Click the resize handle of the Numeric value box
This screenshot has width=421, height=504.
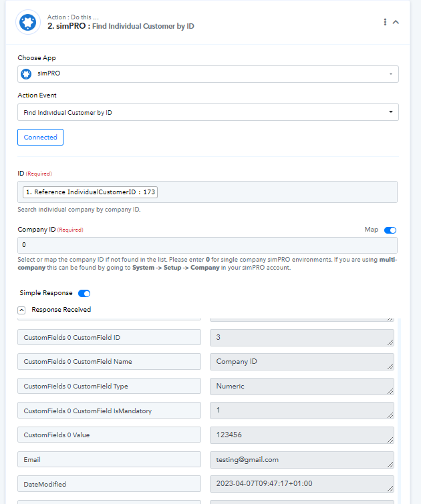click(390, 391)
